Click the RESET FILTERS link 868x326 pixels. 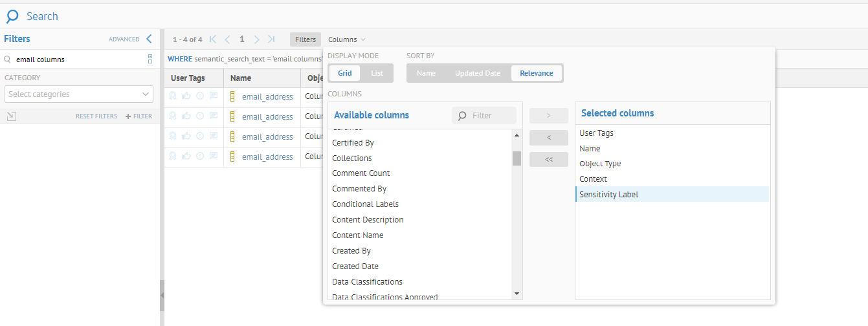click(x=96, y=116)
